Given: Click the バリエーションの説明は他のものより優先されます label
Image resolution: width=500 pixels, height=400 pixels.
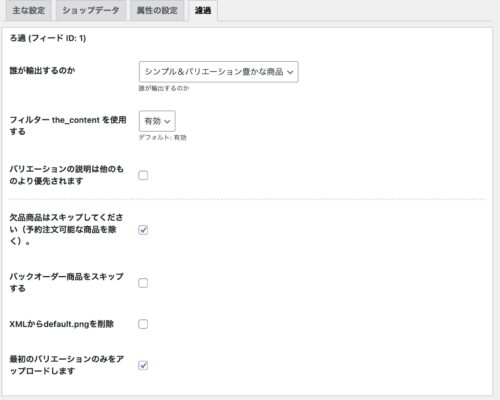Looking at the screenshot, I should point(66,175).
